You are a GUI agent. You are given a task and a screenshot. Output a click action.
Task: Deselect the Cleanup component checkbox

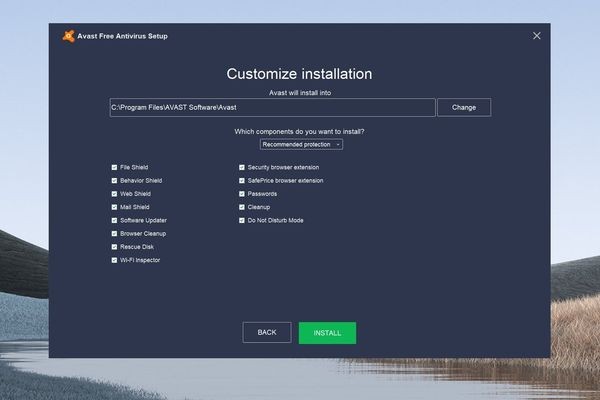(x=241, y=207)
